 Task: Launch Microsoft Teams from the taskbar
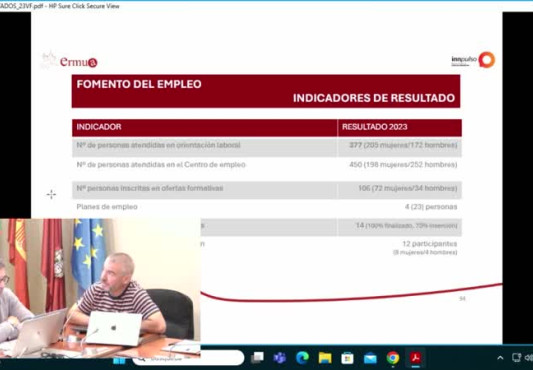280,358
